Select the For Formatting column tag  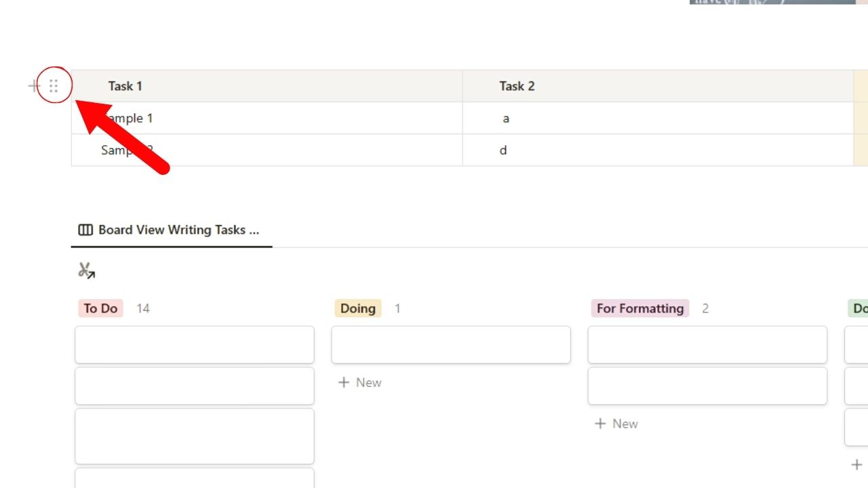[639, 308]
